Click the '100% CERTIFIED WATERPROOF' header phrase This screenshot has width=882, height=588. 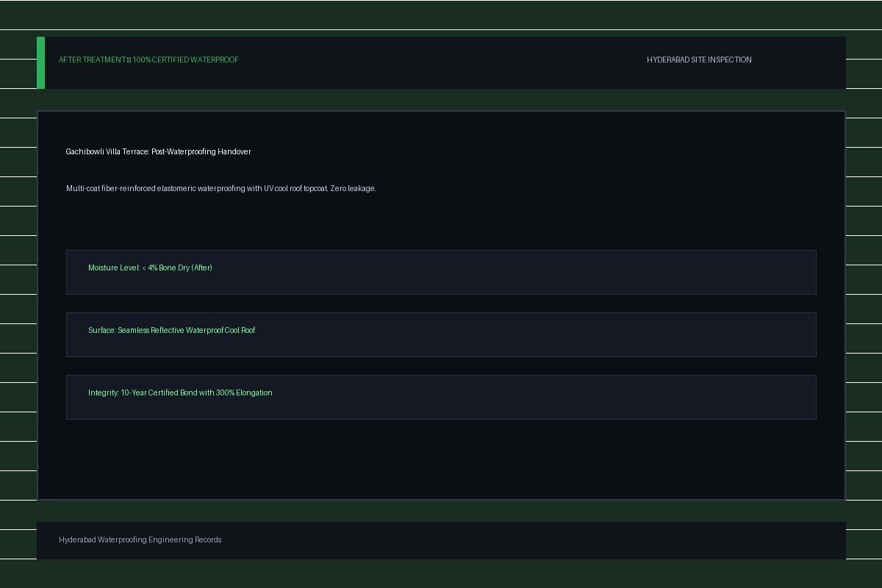pos(186,60)
